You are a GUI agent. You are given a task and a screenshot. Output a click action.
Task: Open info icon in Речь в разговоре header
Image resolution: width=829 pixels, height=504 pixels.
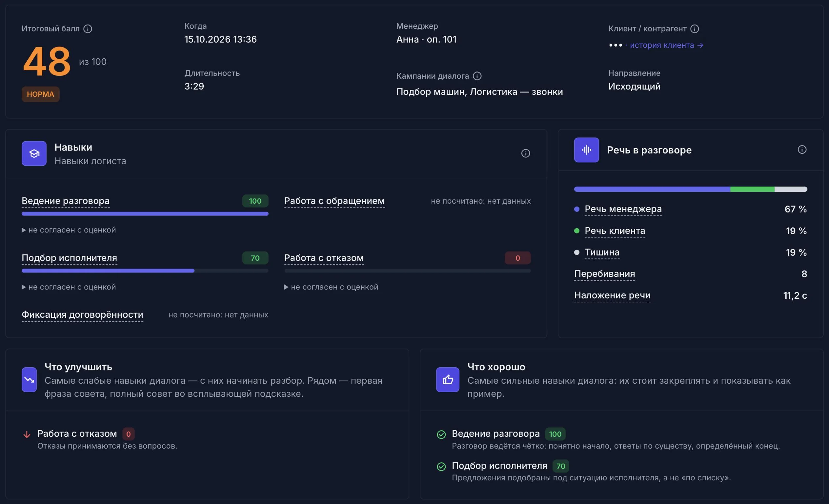pos(802,150)
